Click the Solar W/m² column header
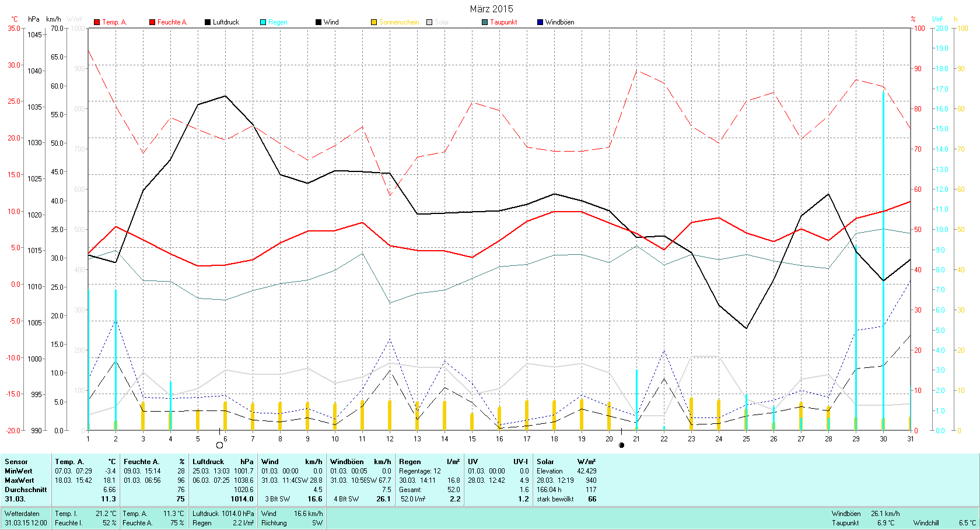This screenshot has height=530, width=980. [x=566, y=462]
